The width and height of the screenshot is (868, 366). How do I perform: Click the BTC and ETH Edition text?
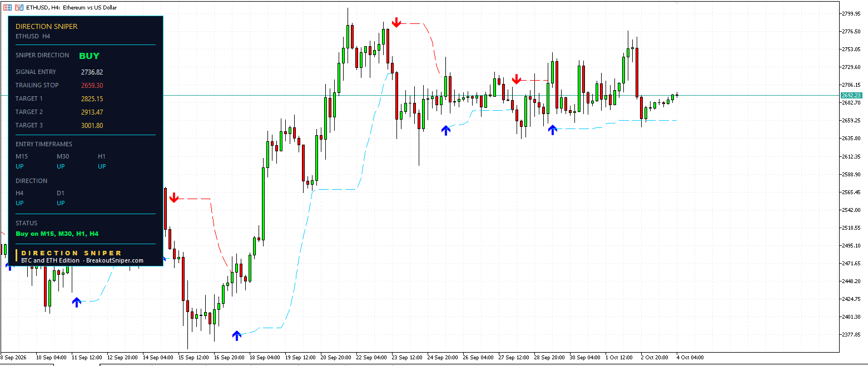(51, 260)
